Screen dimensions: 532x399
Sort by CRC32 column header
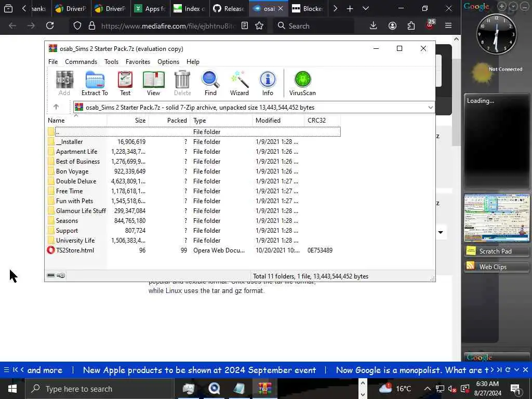(x=322, y=121)
